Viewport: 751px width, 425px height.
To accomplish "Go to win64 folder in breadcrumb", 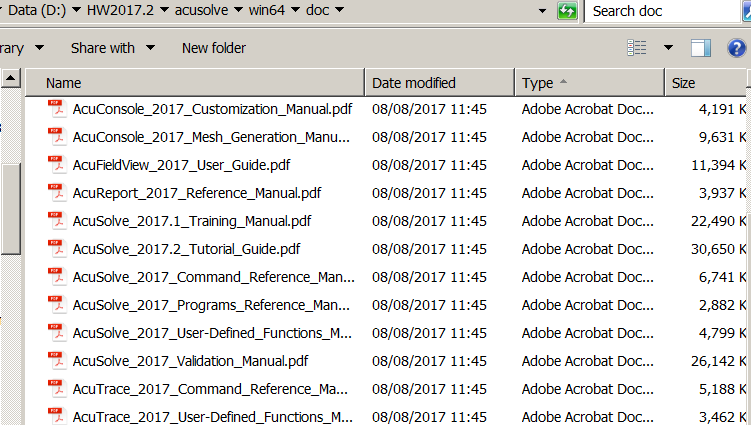I will tap(267, 10).
